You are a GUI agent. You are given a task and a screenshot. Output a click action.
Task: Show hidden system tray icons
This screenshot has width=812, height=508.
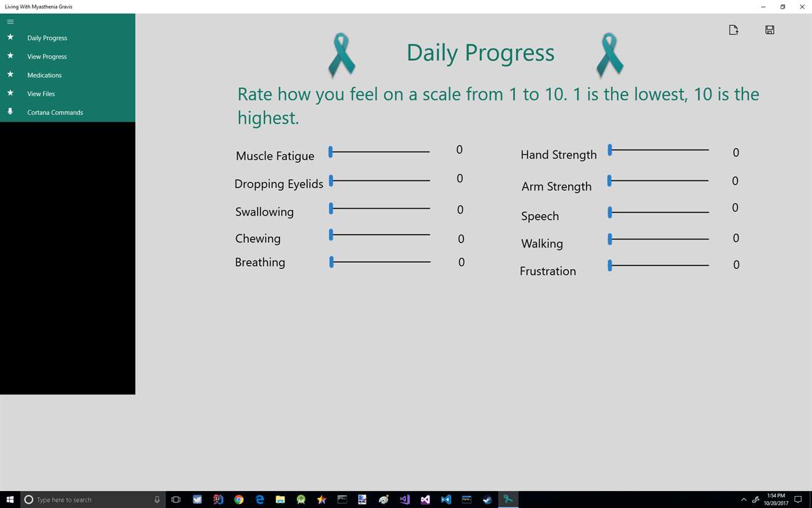coord(744,499)
